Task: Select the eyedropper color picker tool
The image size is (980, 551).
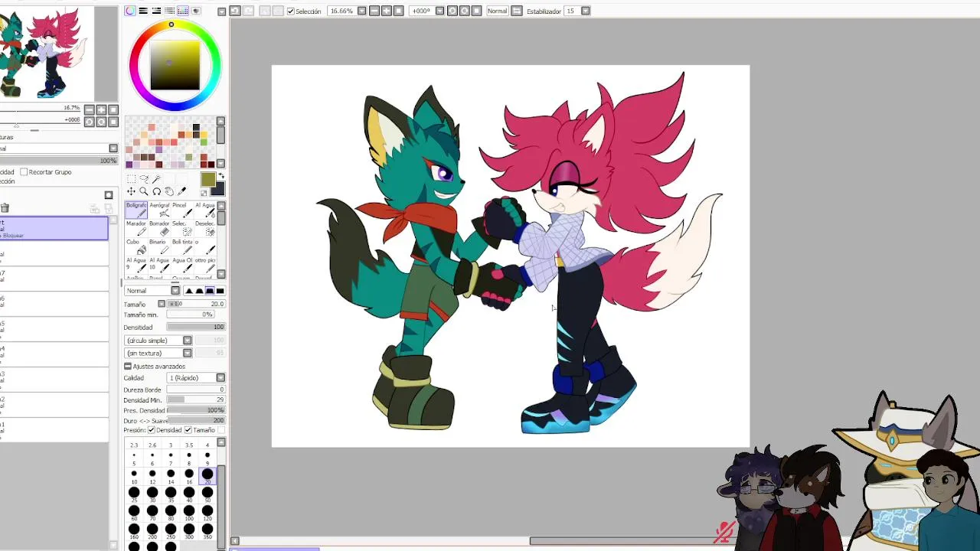Action: point(181,191)
